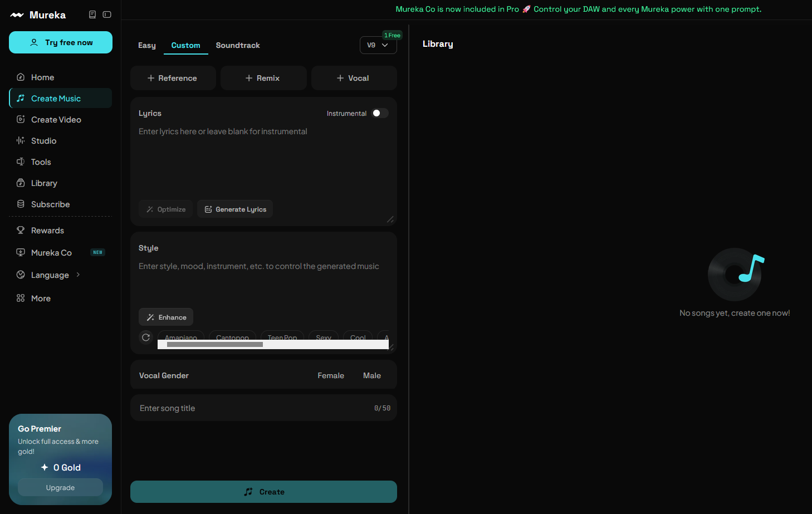Add a Reference track
Viewport: 812px width, 514px height.
pos(173,78)
